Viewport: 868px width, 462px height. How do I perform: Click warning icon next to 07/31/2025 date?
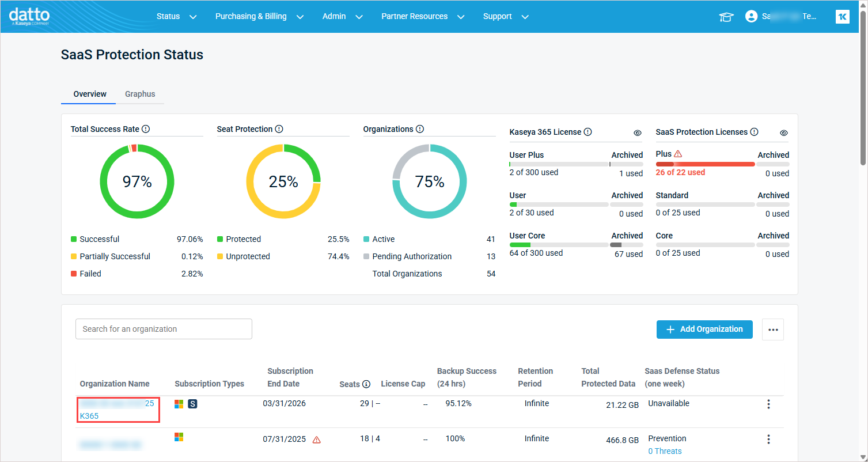point(317,440)
